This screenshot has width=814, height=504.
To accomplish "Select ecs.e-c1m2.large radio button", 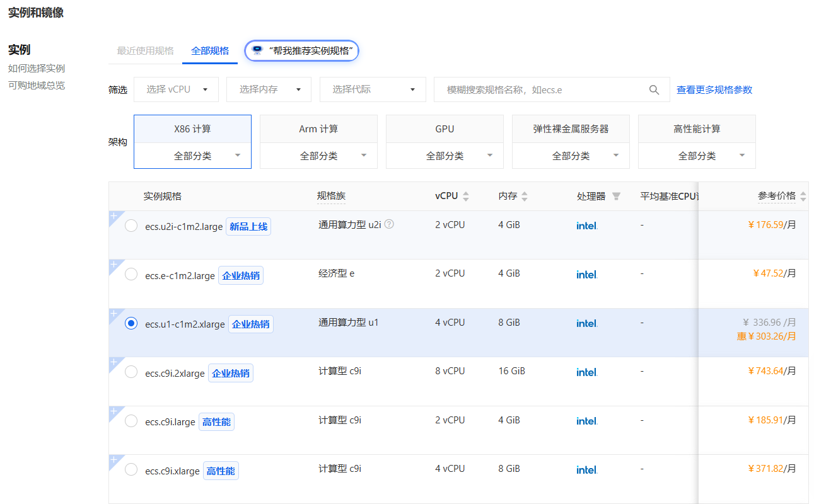I will (131, 274).
